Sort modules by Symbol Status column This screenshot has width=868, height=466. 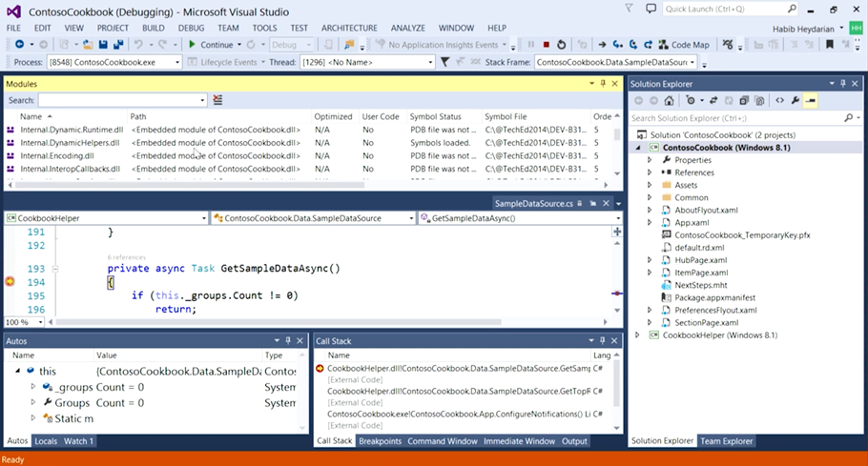click(x=436, y=116)
